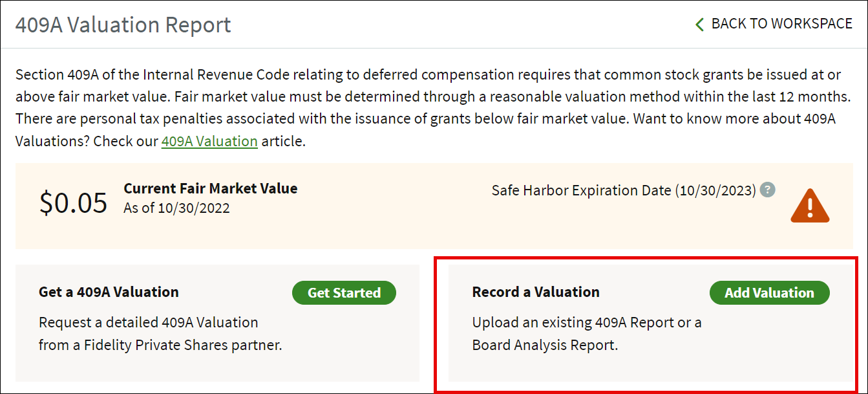
Task: Click the Current Fair Market Value label
Action: point(211,189)
